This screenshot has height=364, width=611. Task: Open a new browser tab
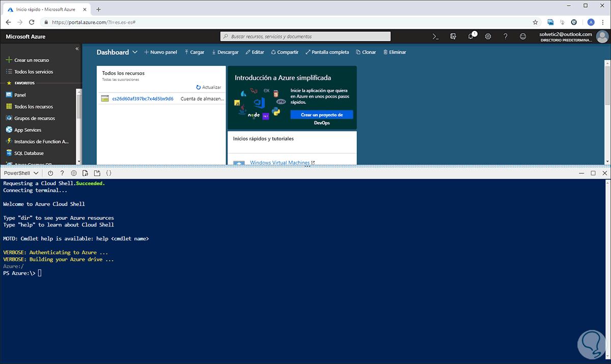point(98,9)
